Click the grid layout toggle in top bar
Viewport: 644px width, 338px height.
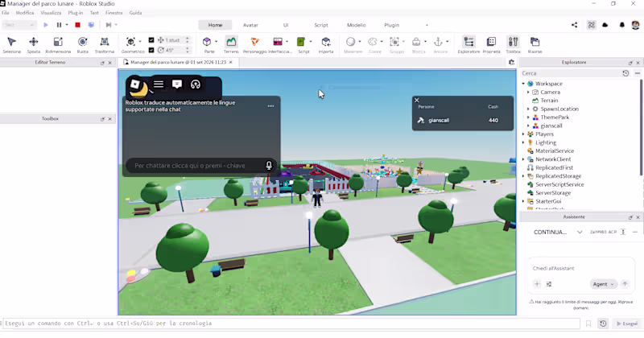tap(591, 25)
